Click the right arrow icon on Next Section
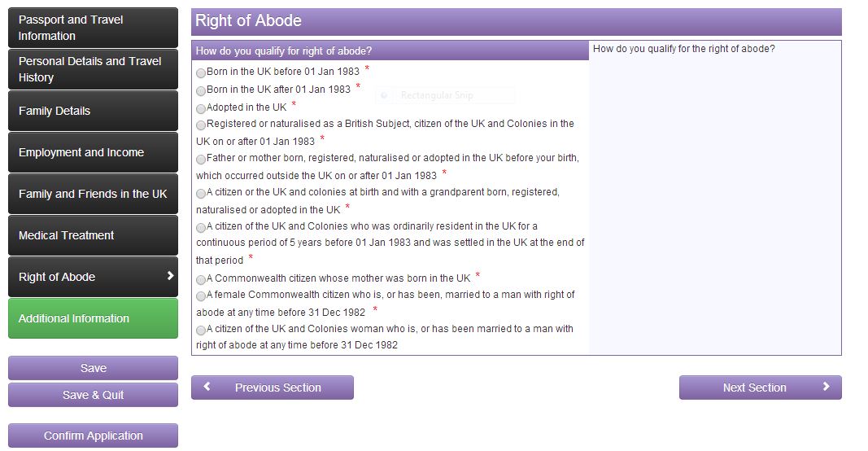This screenshot has height=451, width=868. tap(826, 387)
